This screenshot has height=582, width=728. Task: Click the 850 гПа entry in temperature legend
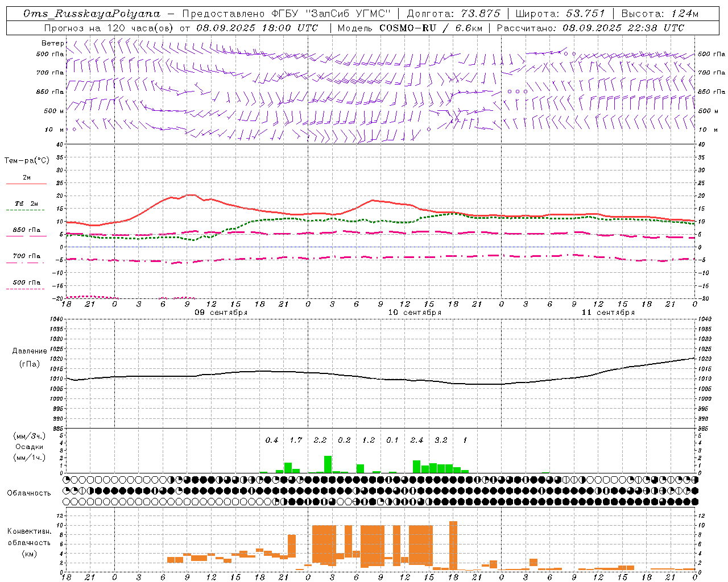coord(26,230)
